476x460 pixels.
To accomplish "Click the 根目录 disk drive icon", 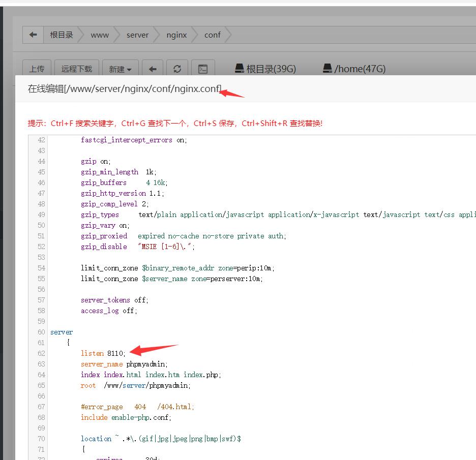I will click(240, 68).
